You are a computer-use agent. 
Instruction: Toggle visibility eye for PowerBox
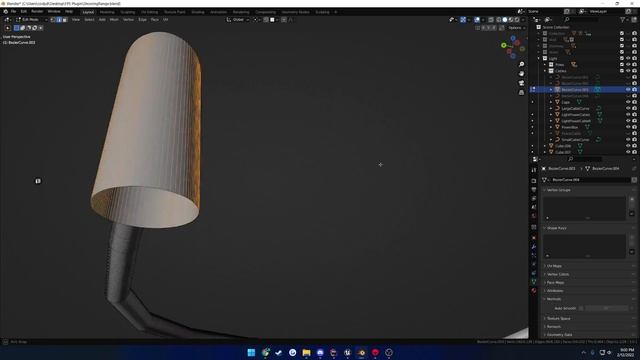[x=628, y=127]
